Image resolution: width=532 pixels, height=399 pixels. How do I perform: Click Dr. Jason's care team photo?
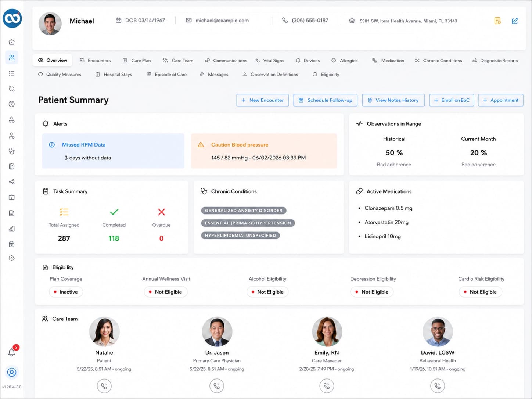coord(217,332)
